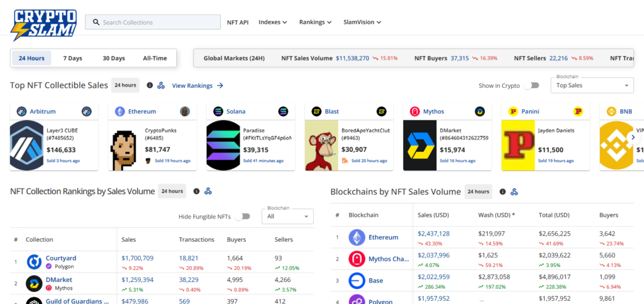Select the 30 Days tab
Screen dimensions: 644x304
(114, 58)
